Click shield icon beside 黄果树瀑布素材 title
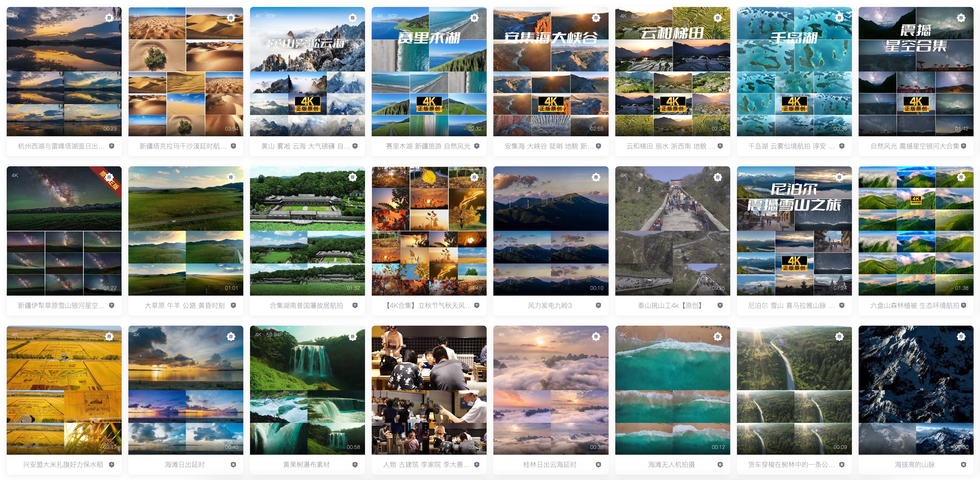This screenshot has height=480, width=980. 355,464
